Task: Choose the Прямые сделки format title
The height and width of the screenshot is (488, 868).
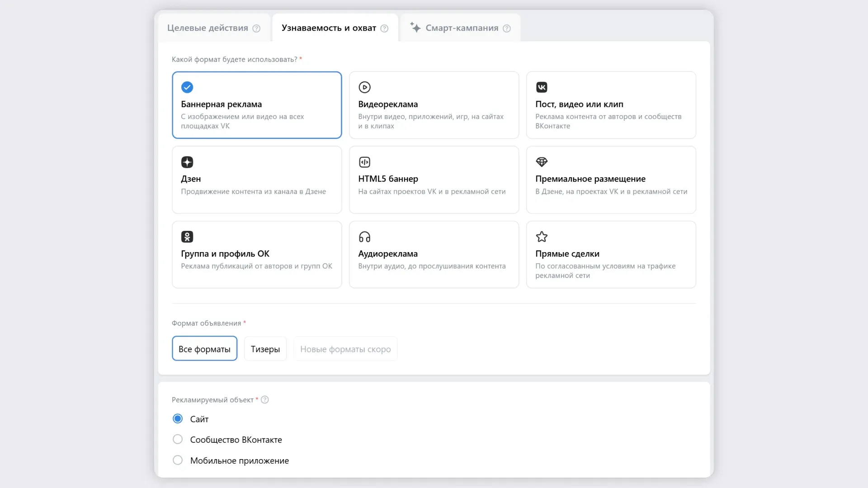Action: (x=567, y=254)
